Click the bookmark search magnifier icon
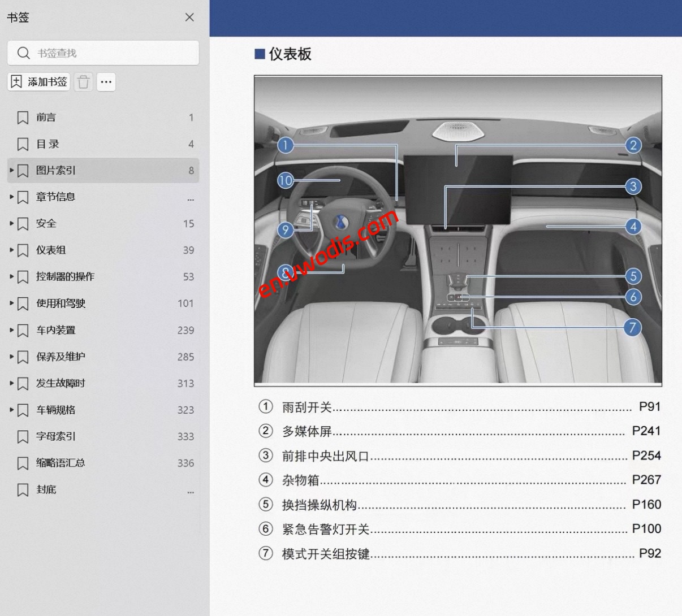Image resolution: width=682 pixels, height=616 pixels. click(24, 53)
